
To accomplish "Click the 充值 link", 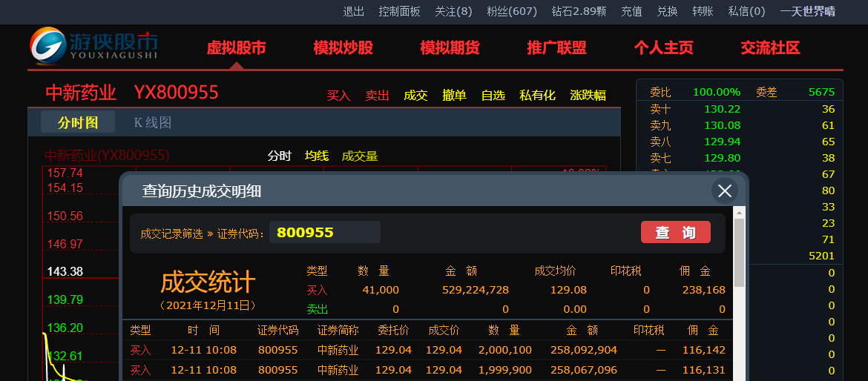I will point(631,11).
